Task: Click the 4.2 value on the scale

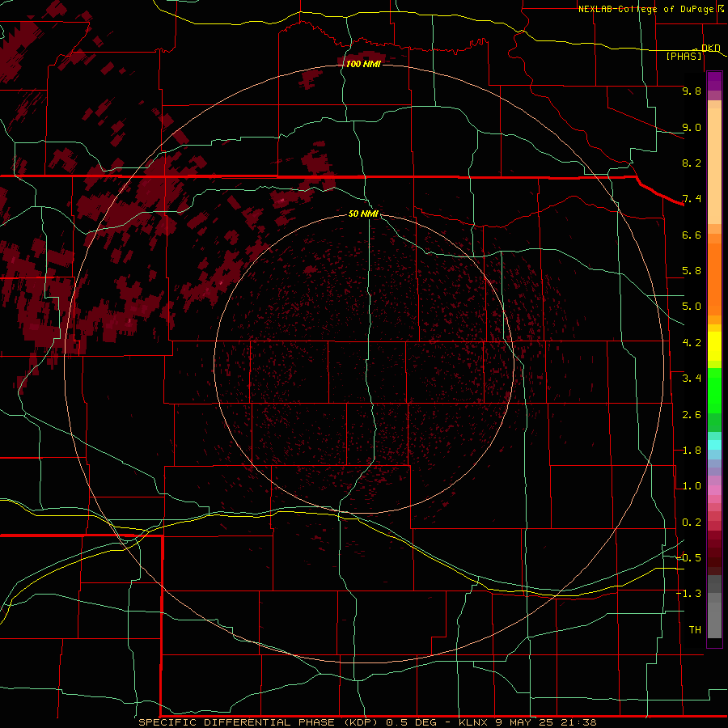Action: [x=692, y=343]
